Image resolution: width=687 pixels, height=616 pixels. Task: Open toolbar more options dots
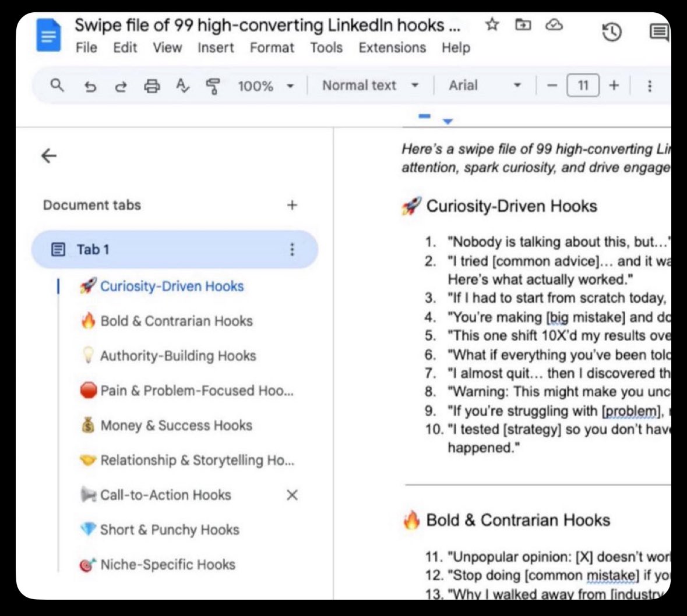(x=650, y=86)
